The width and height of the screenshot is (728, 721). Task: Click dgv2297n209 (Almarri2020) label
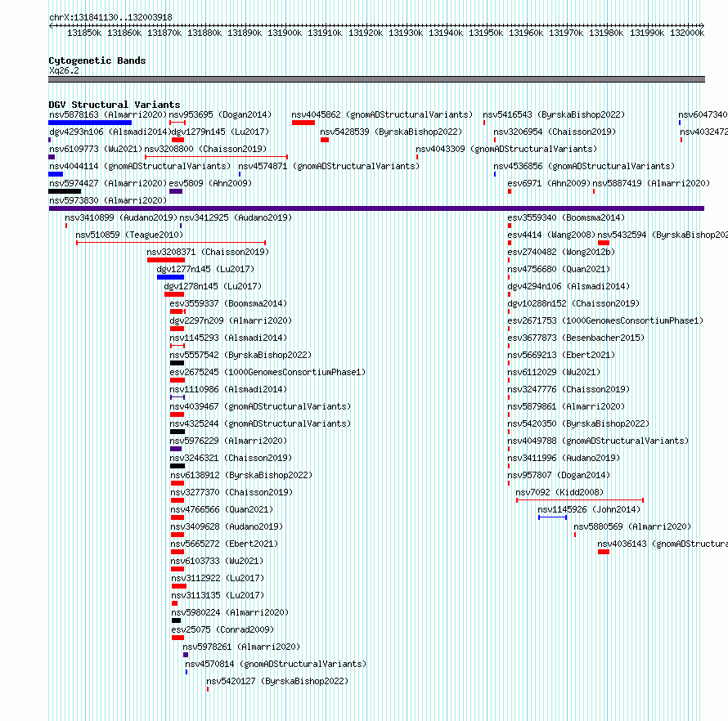(231, 320)
